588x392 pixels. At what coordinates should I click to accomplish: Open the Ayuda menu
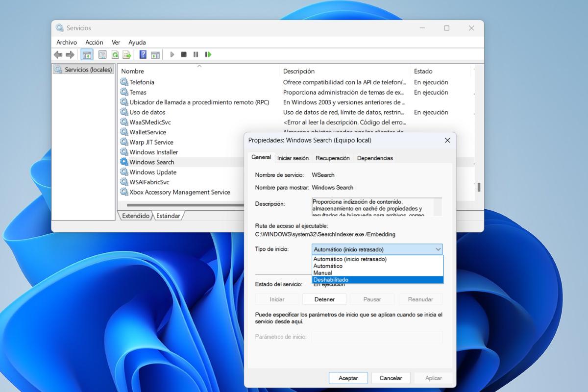(137, 42)
